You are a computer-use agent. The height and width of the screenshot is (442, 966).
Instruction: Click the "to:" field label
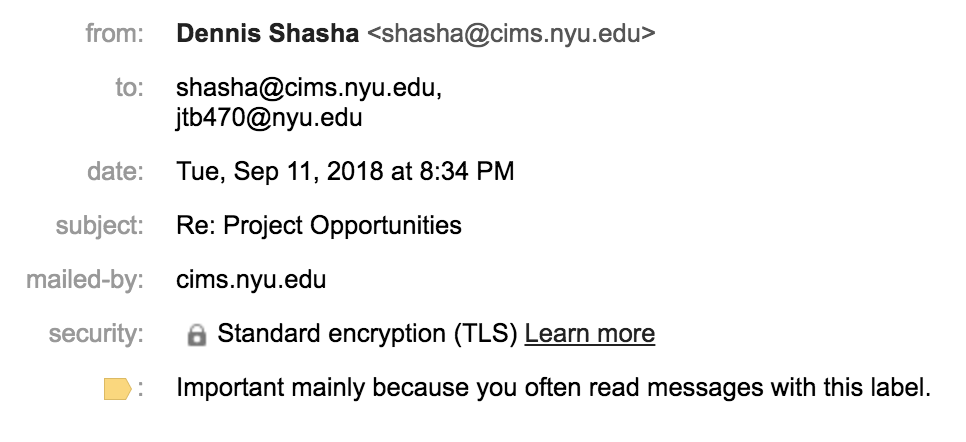click(129, 89)
